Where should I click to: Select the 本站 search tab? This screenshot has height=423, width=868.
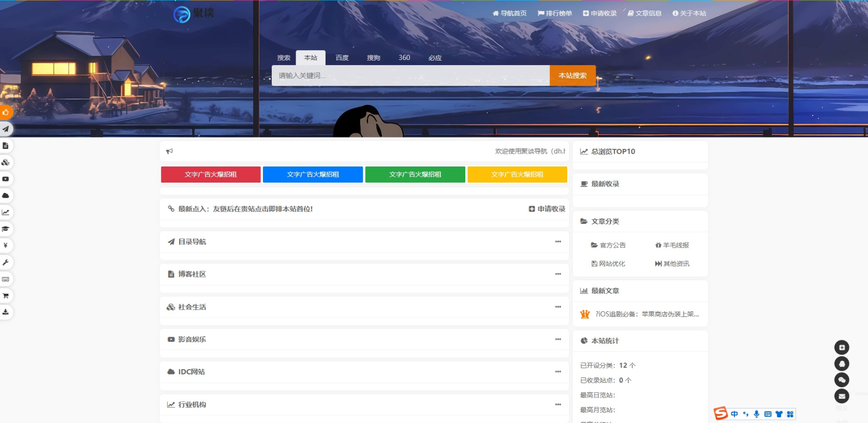(x=311, y=58)
